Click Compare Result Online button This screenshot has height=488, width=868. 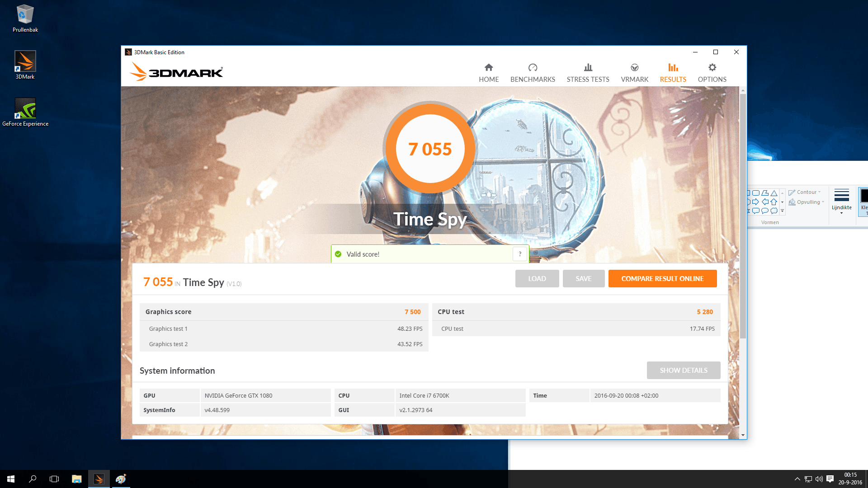click(x=662, y=279)
